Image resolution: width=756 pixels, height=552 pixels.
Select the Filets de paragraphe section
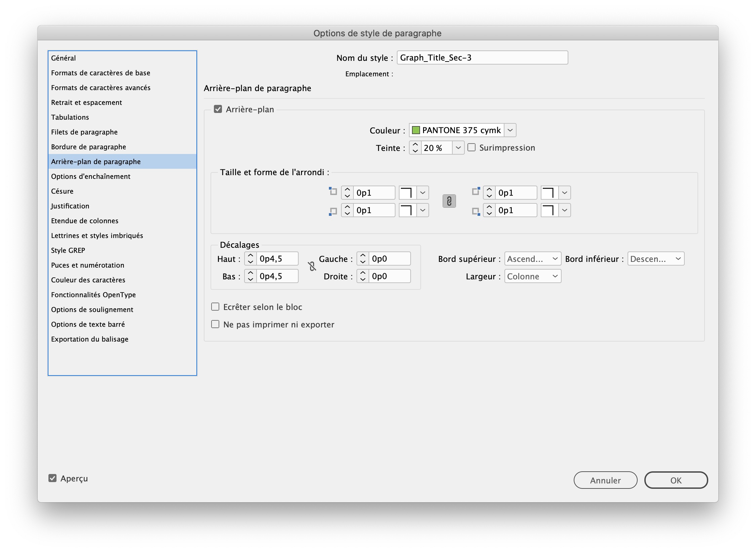click(84, 132)
